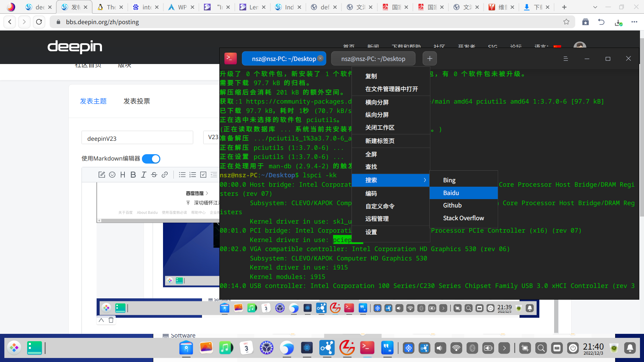The width and height of the screenshot is (644, 362).
Task: Toggle bold formatting in editor
Action: pos(133,175)
